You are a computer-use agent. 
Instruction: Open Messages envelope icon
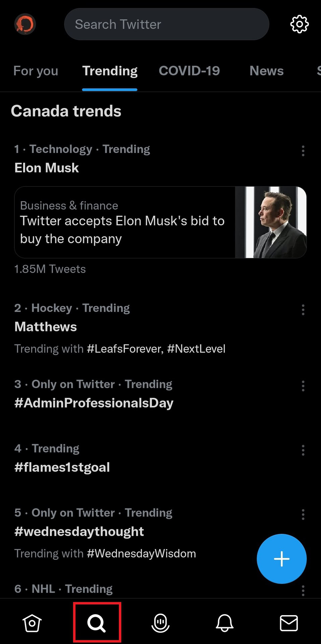tap(288, 623)
